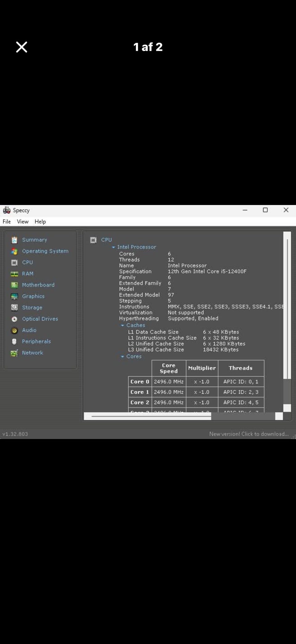Minimize the Speccy window

click(245, 210)
